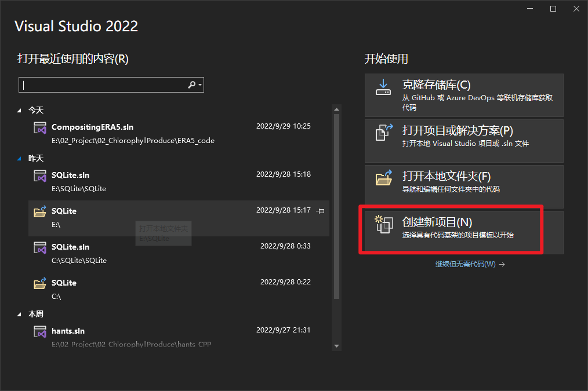The width and height of the screenshot is (588, 391).
Task: Click the folder icon of SQLite at C:\
Action: click(40, 283)
